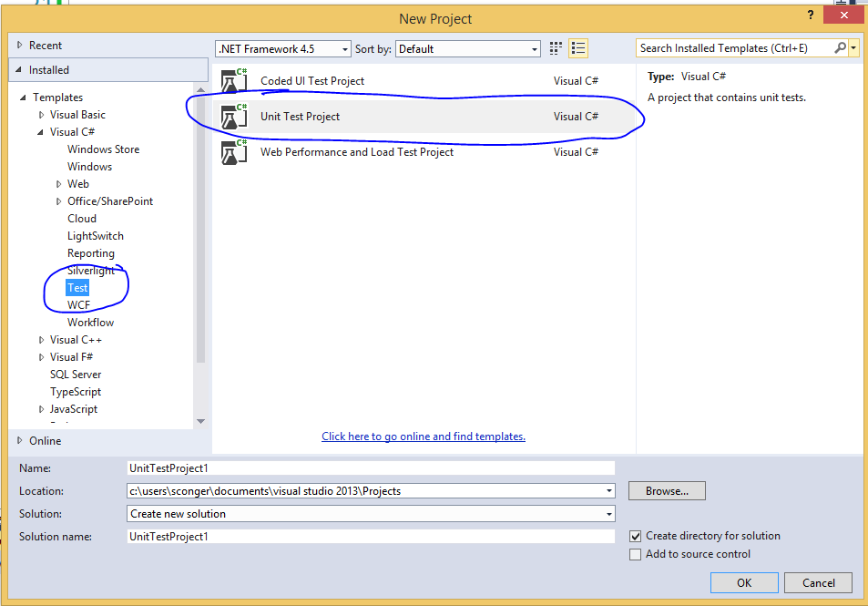
Task: Select the LightSwitch category
Action: click(x=96, y=236)
